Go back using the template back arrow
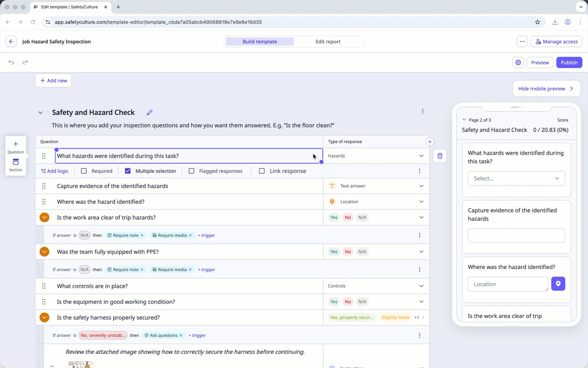The width and height of the screenshot is (588, 368). tap(11, 42)
